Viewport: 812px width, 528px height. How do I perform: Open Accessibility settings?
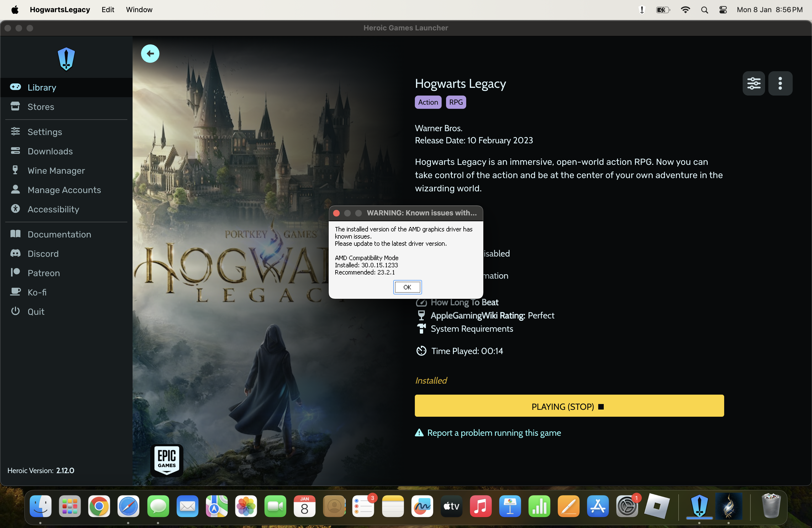[66, 209]
